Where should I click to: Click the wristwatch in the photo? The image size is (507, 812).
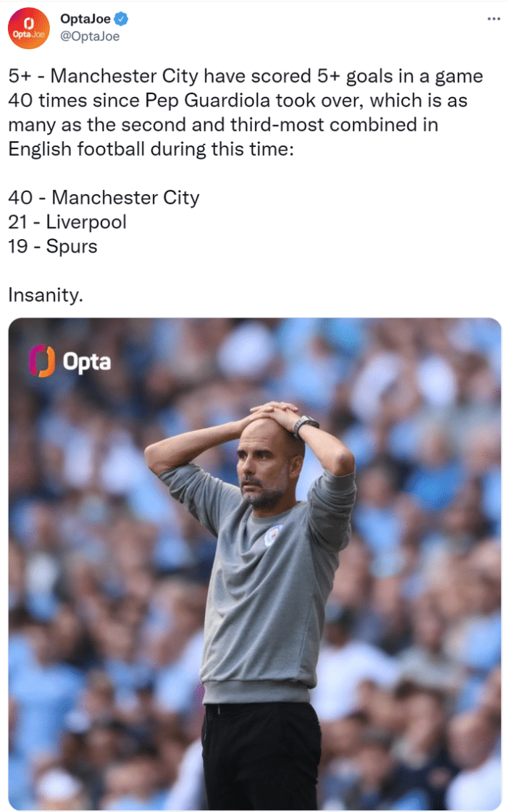pyautogui.click(x=305, y=425)
